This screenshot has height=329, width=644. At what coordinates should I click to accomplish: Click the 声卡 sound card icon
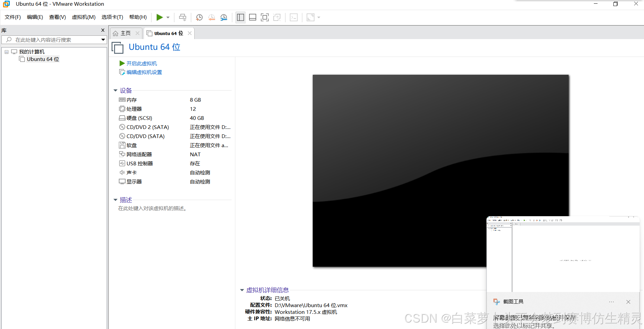(x=122, y=172)
